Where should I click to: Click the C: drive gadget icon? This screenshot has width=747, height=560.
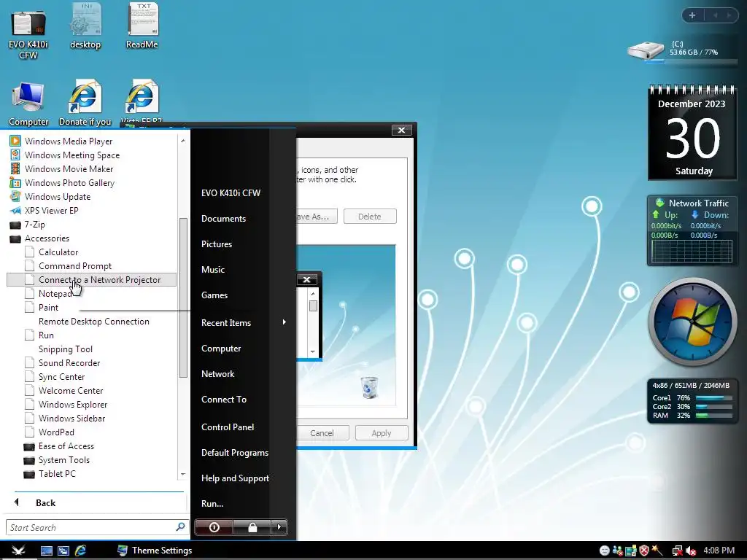pyautogui.click(x=646, y=50)
